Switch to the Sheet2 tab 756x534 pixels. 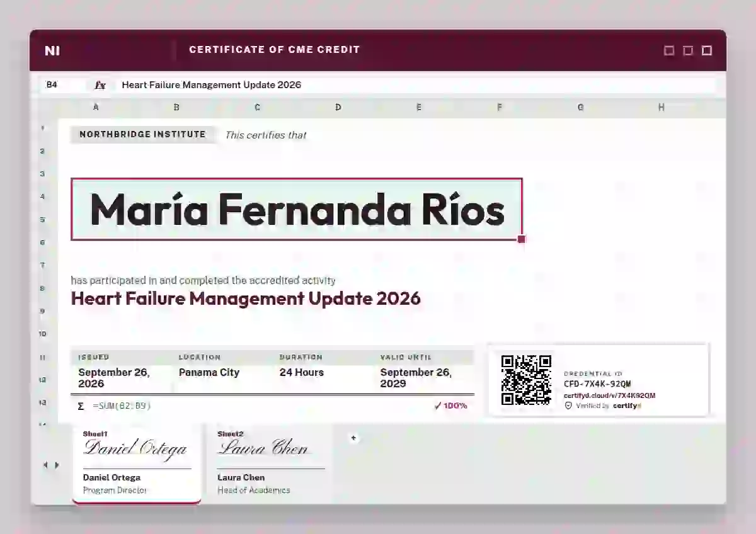pyautogui.click(x=270, y=463)
